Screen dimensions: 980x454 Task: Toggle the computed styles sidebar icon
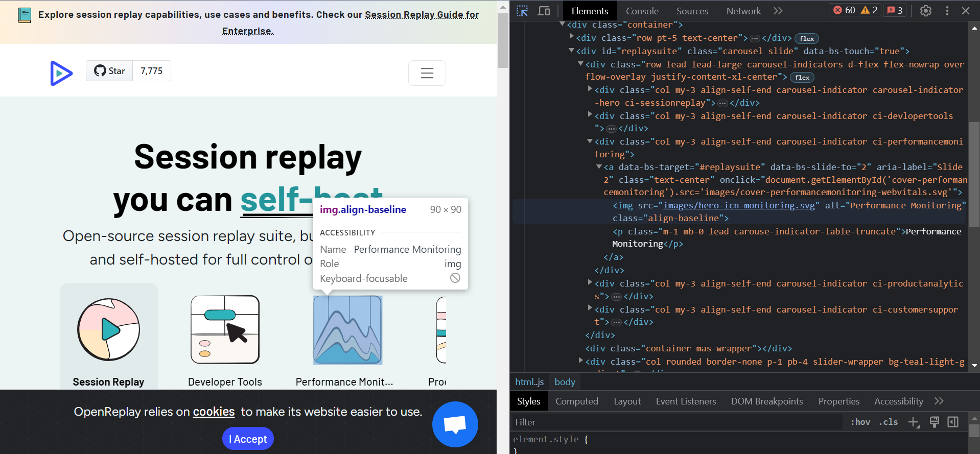pos(953,422)
